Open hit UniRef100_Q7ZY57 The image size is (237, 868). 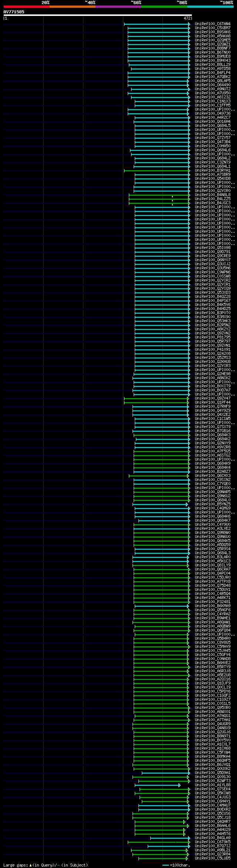click(213, 138)
